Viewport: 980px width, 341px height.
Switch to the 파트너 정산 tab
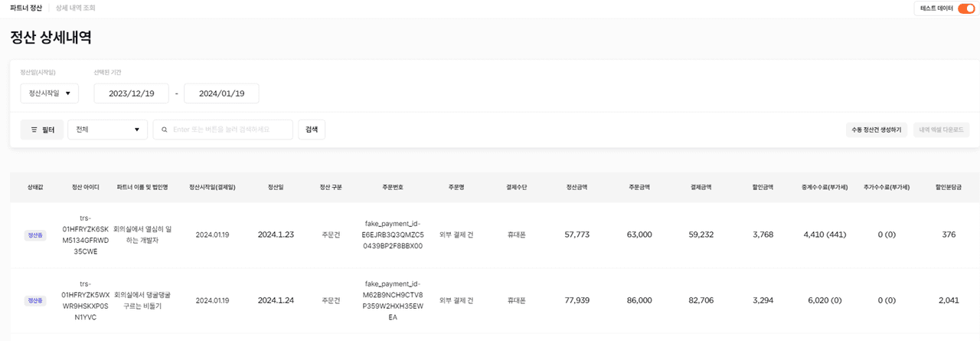coord(26,8)
